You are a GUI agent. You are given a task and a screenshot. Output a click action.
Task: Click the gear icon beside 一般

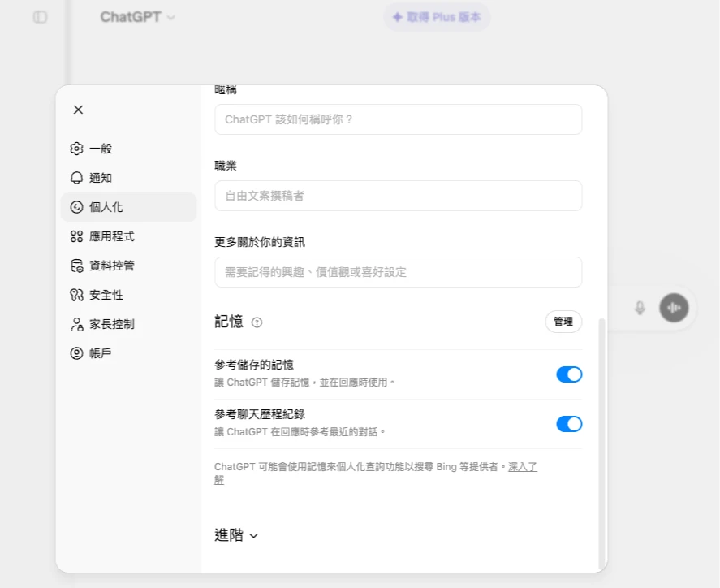pos(77,149)
